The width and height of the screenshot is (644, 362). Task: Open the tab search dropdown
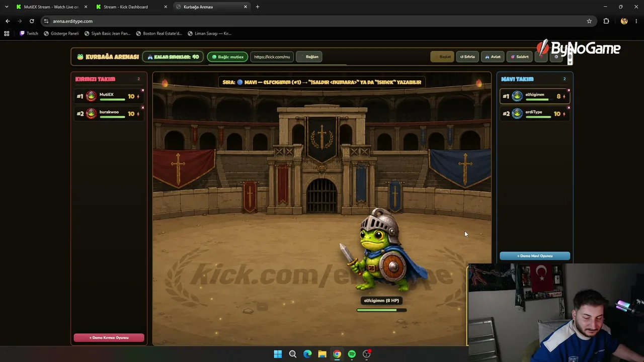[6, 7]
